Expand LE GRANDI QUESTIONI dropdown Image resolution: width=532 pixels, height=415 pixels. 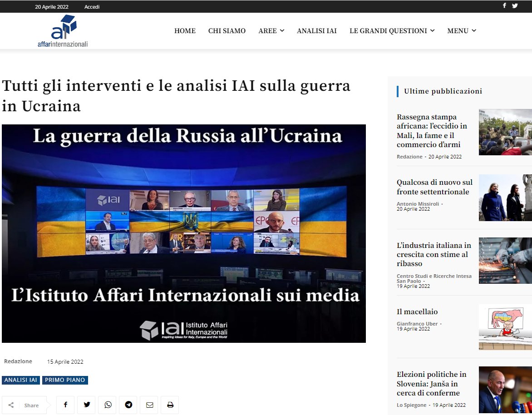pos(392,31)
